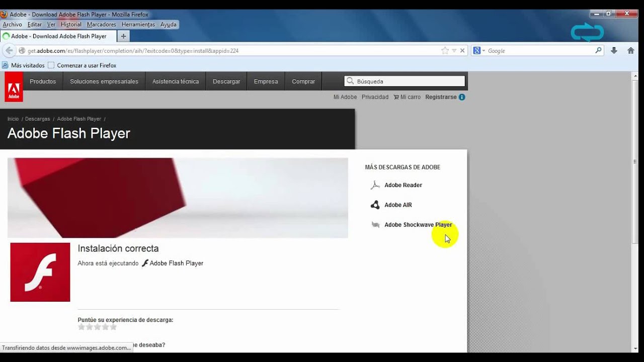Go to the Firefox home page icon

coord(630,51)
